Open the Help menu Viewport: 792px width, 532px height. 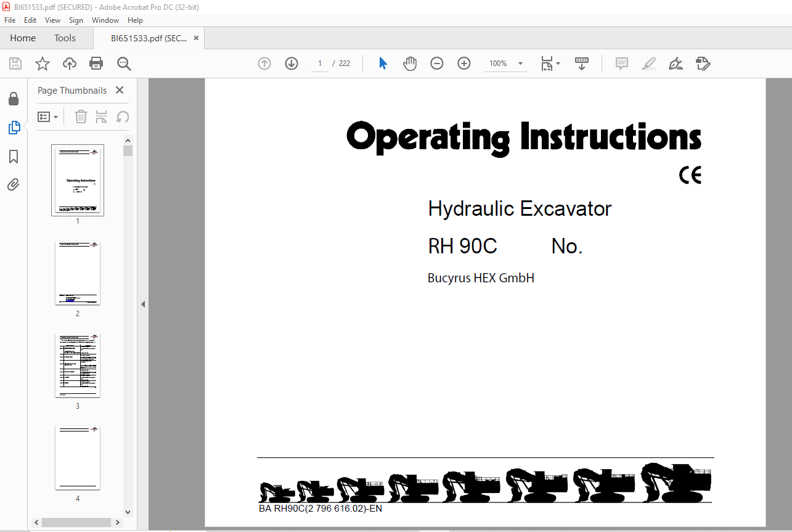point(135,20)
